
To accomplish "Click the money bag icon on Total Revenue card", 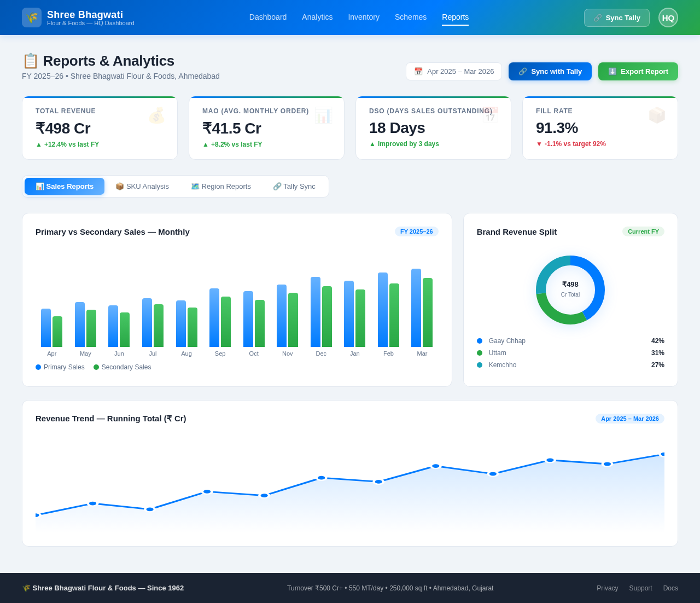I will coord(156,115).
